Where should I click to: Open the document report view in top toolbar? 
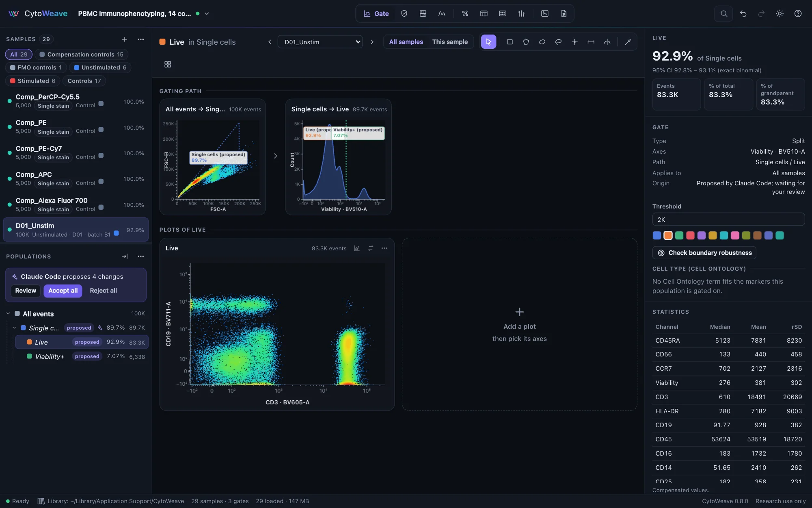564,13
